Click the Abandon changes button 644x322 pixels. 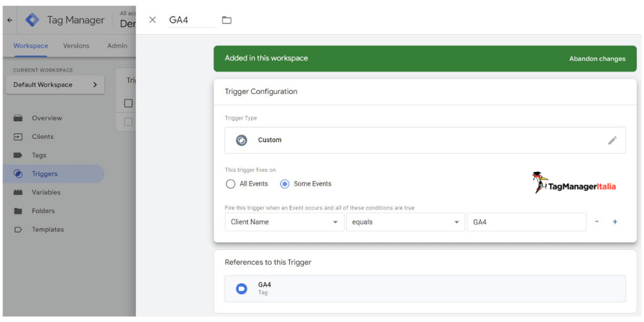pos(597,59)
